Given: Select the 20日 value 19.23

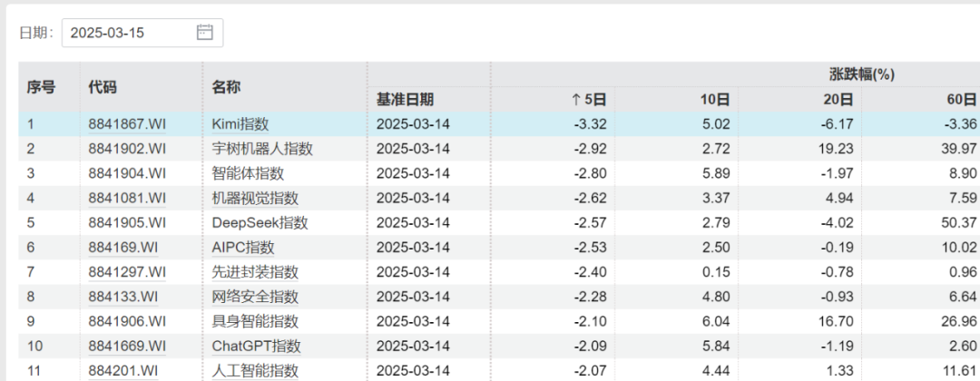Looking at the screenshot, I should [837, 150].
